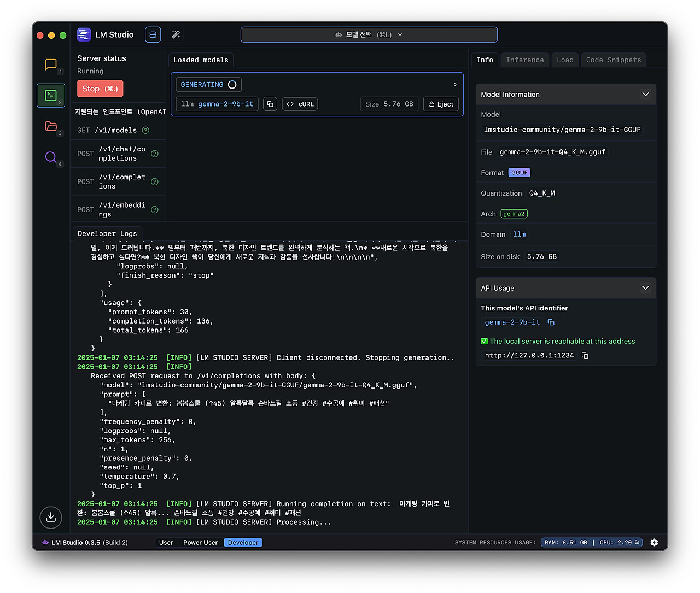The image size is (700, 593).
Task: Copy the local server address
Action: click(x=585, y=355)
